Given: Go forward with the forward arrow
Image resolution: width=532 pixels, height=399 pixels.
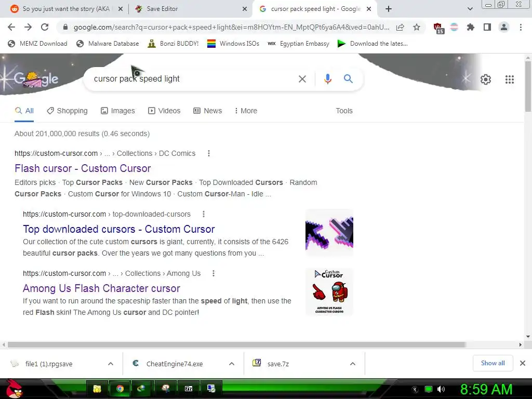Looking at the screenshot, I should coord(28,27).
